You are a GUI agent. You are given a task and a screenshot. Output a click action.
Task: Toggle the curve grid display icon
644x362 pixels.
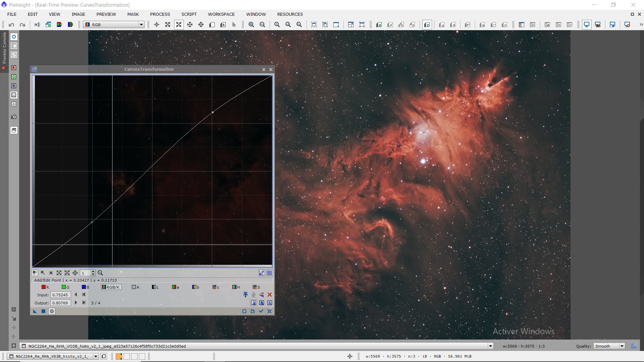coord(270,273)
